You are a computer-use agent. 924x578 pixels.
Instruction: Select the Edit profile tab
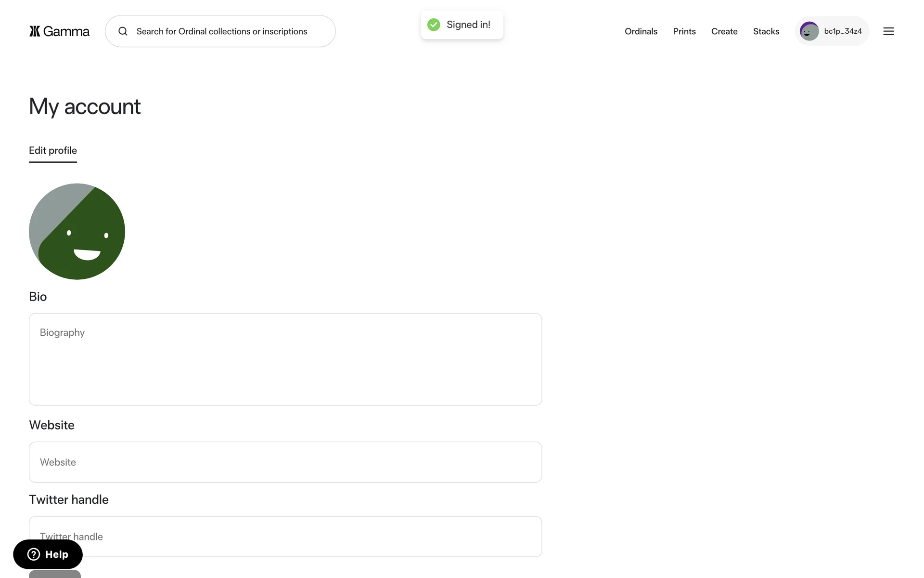click(x=53, y=150)
